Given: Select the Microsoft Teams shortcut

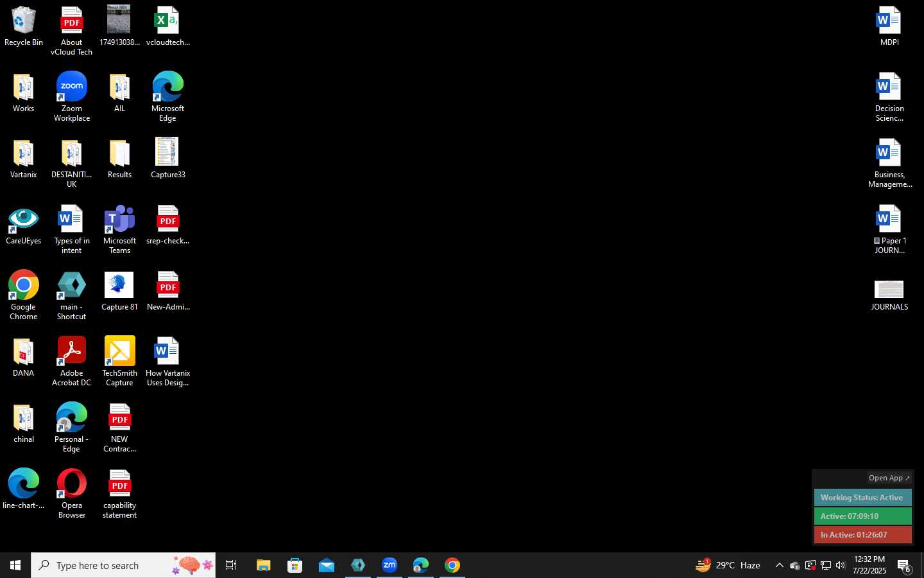Looking at the screenshot, I should 119,230.
